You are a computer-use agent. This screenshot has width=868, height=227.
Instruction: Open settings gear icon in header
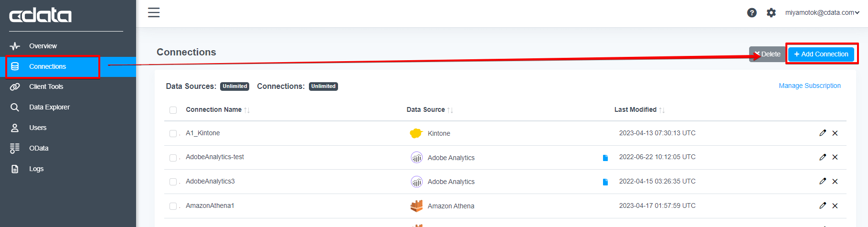(771, 13)
